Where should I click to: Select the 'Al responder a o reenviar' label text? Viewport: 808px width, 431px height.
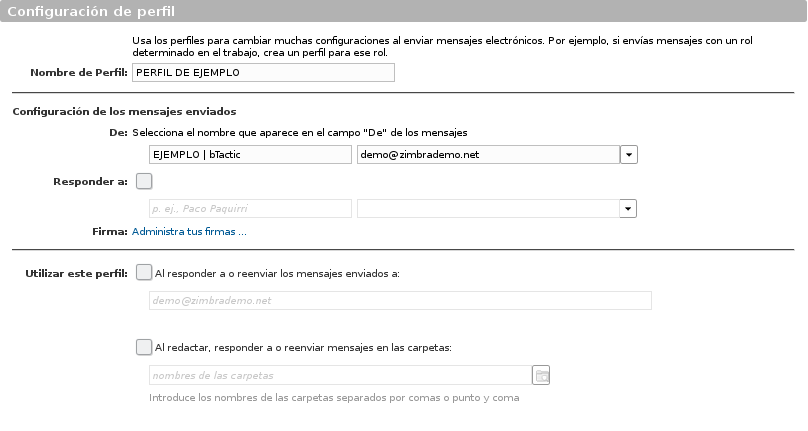(x=277, y=274)
